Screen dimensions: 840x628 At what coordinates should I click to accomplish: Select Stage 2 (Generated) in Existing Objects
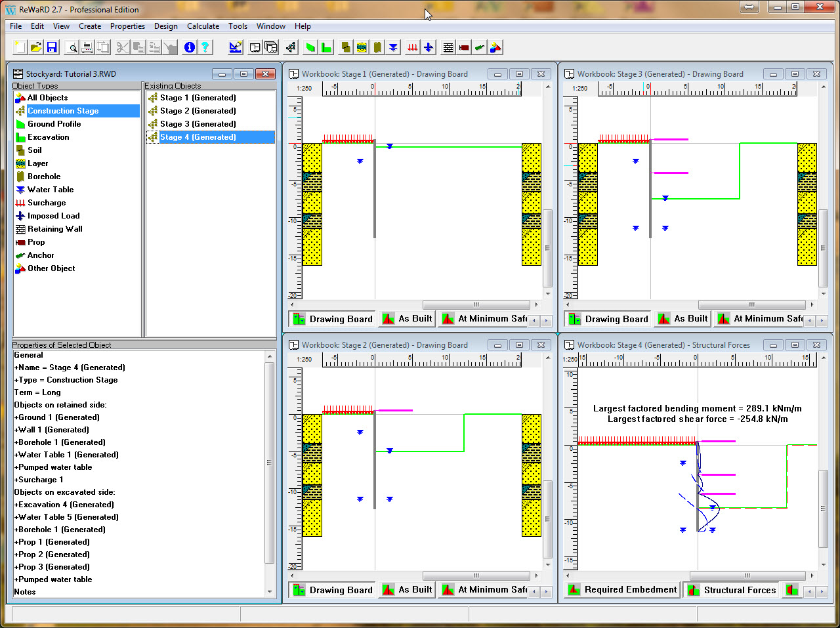click(198, 111)
